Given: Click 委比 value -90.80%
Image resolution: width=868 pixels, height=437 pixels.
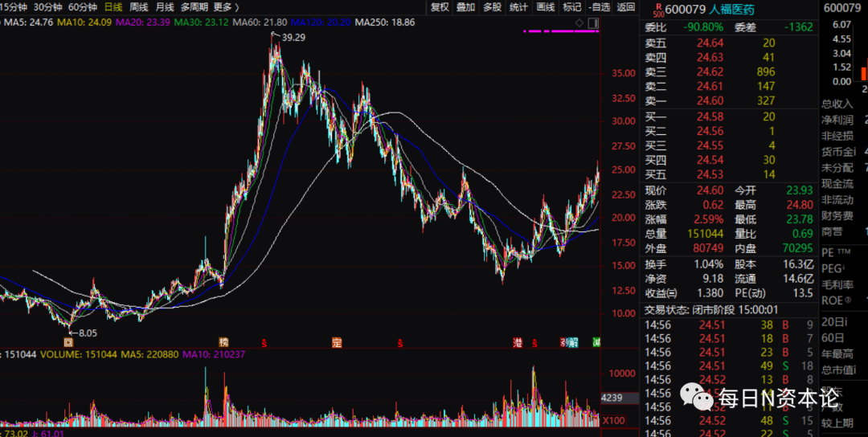Looking at the screenshot, I should pyautogui.click(x=703, y=27).
